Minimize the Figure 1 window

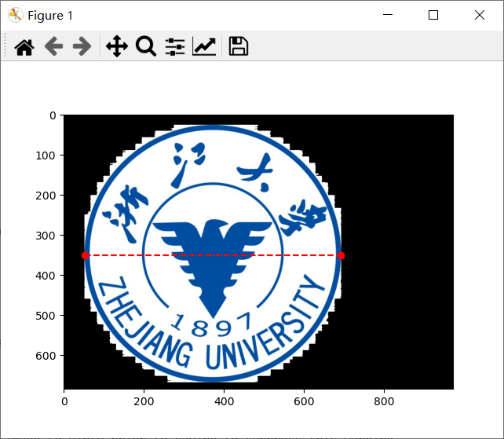[x=387, y=15]
